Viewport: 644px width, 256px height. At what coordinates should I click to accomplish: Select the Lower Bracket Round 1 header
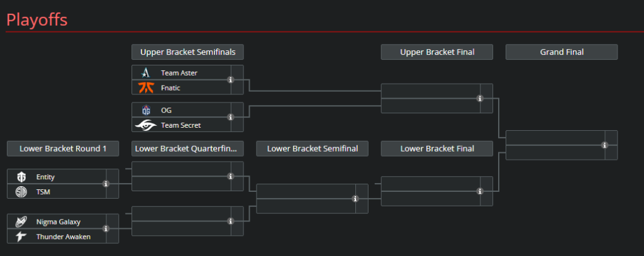point(63,149)
